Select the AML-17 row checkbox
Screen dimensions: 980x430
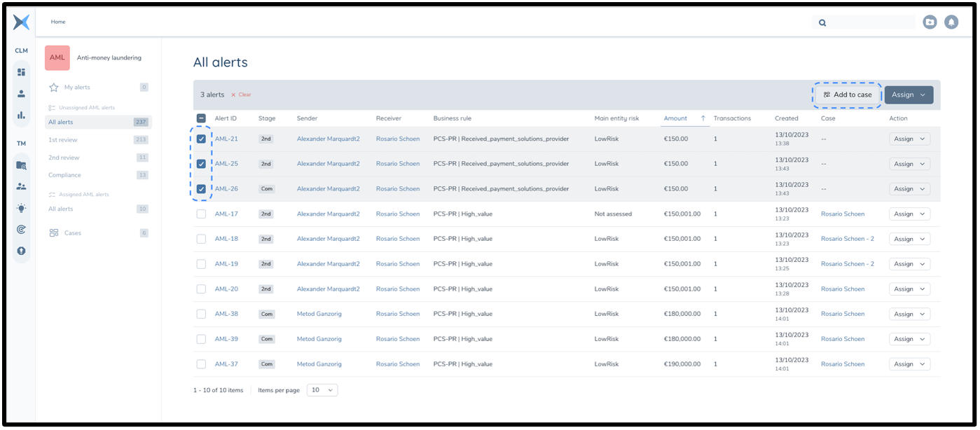point(201,214)
